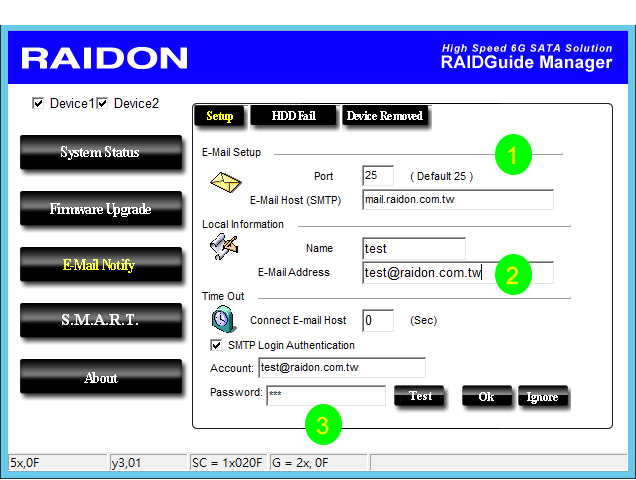The image size is (636, 480).
Task: Click green marker number 3
Action: [x=322, y=425]
